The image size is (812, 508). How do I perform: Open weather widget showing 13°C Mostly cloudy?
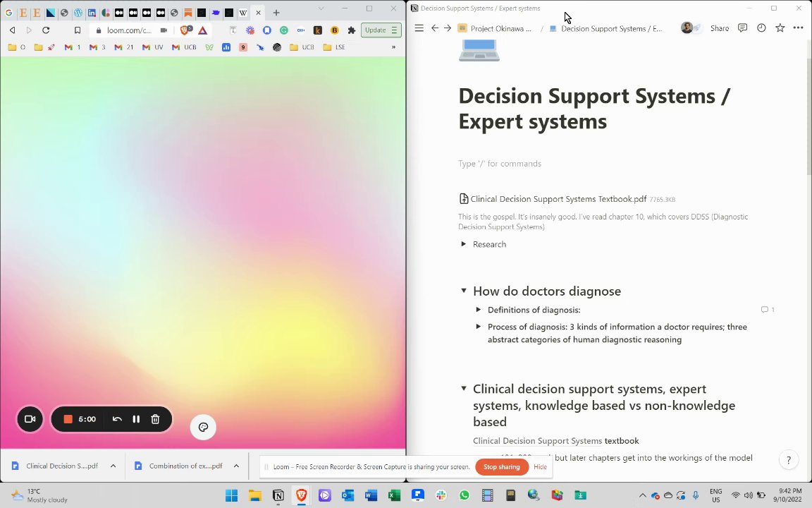tap(40, 495)
